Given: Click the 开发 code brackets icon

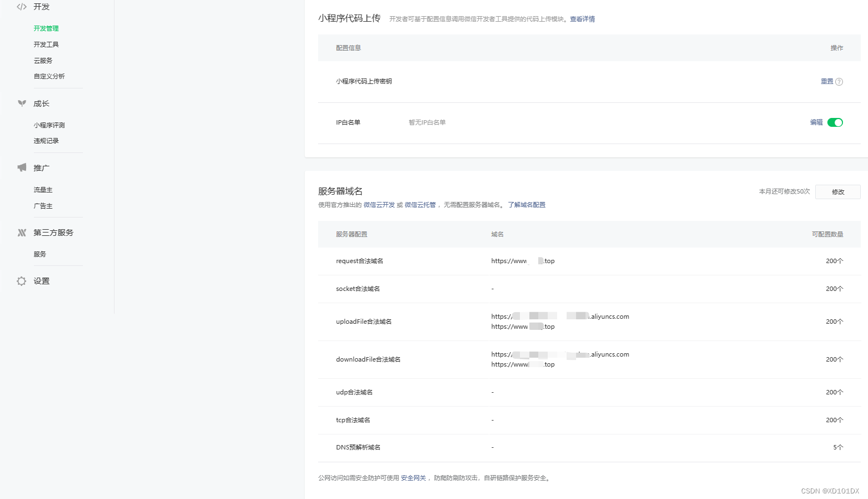Looking at the screenshot, I should (22, 7).
